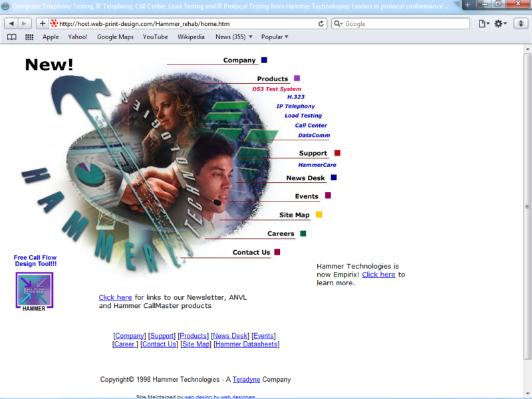Open the DataComm product link
Screen dimensions: 532x399
tap(314, 136)
